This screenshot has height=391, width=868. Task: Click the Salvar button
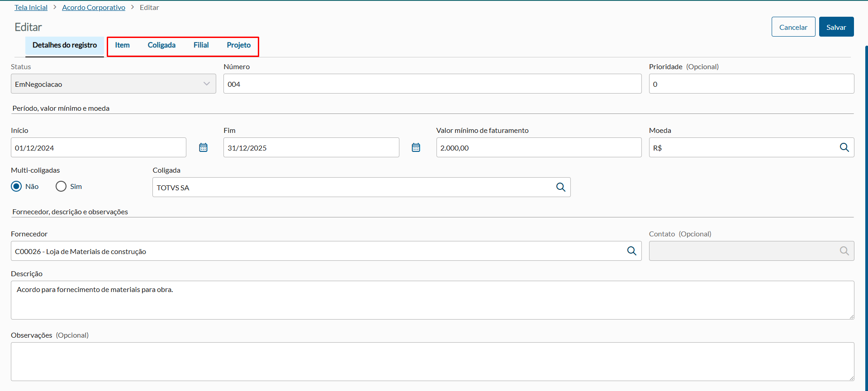tap(836, 27)
